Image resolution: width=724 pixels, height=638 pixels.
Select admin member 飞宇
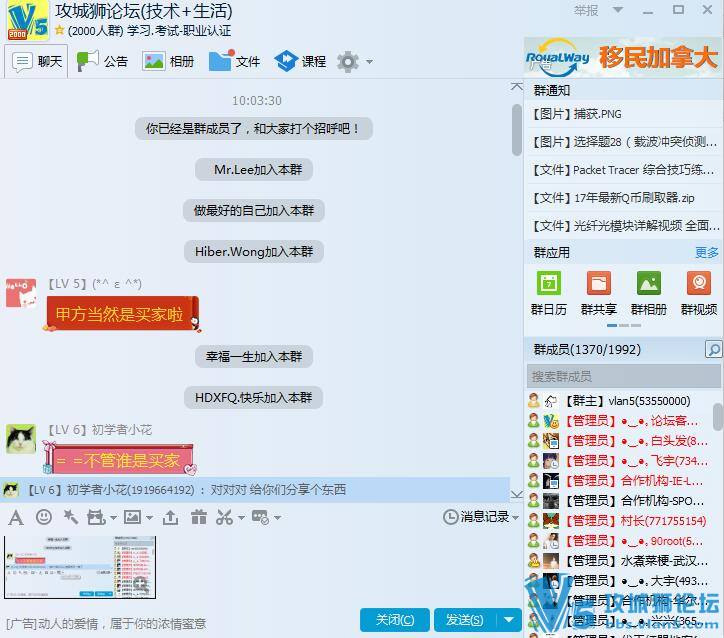tap(619, 461)
